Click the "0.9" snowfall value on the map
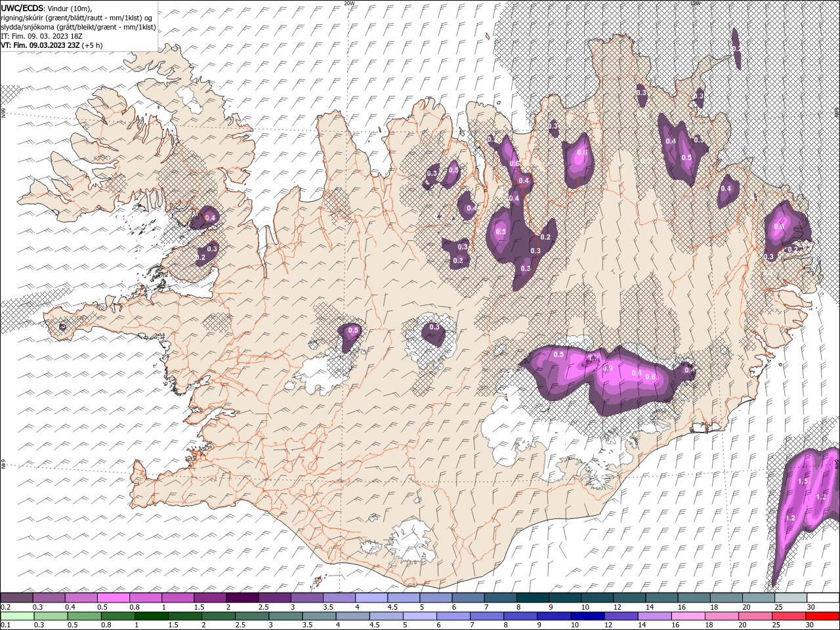Viewport: 840px width, 630px height. (608, 369)
